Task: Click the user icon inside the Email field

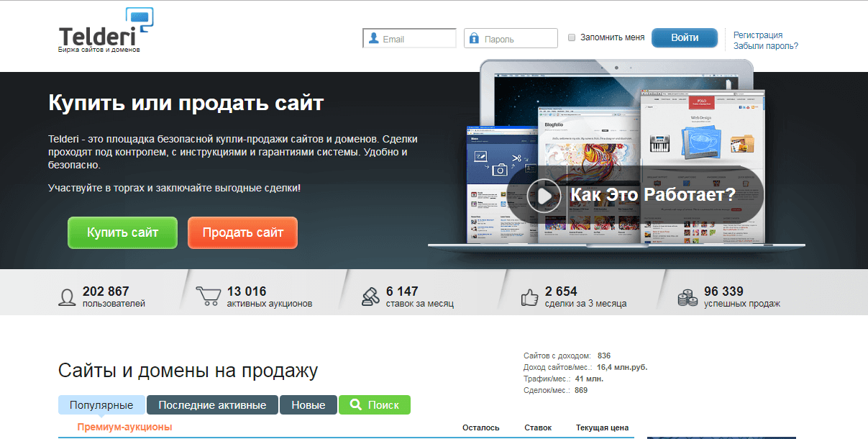Action: click(x=373, y=37)
